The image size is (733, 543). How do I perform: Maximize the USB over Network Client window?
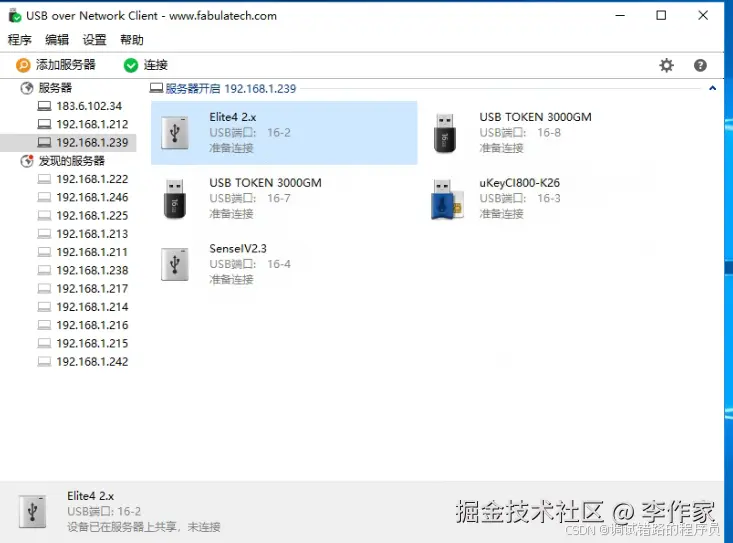(661, 15)
